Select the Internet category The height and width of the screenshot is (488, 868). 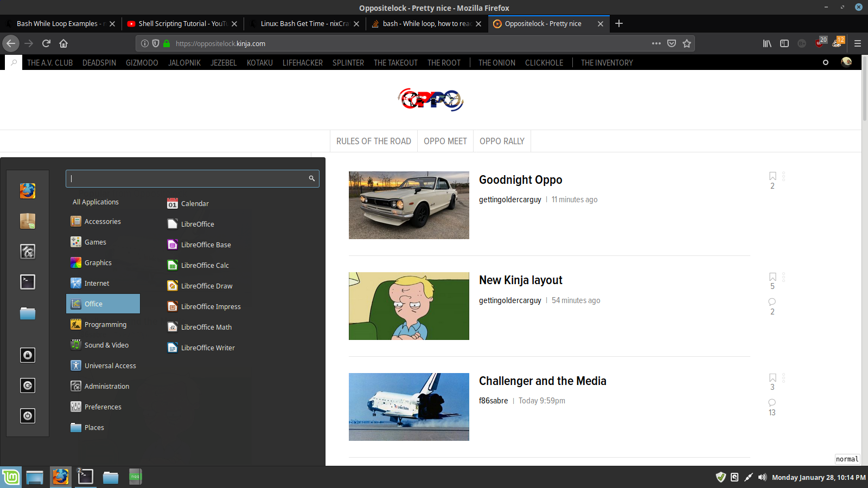pos(103,283)
